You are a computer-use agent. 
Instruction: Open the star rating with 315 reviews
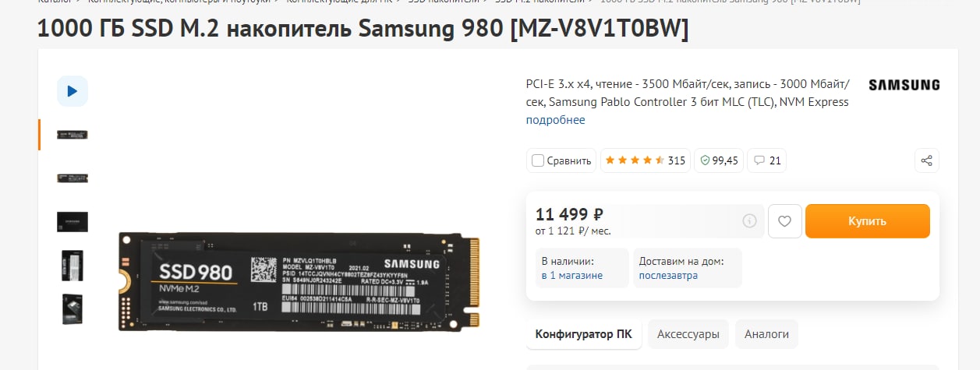click(645, 160)
